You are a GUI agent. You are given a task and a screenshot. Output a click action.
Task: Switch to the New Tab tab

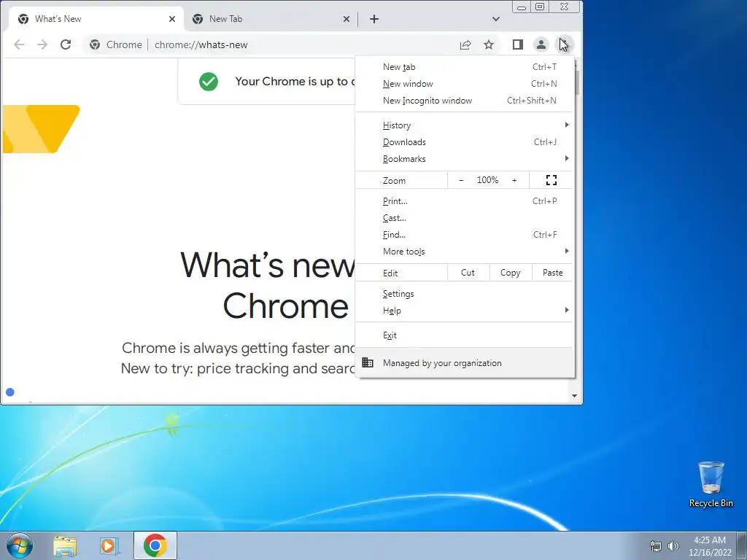pyautogui.click(x=271, y=19)
